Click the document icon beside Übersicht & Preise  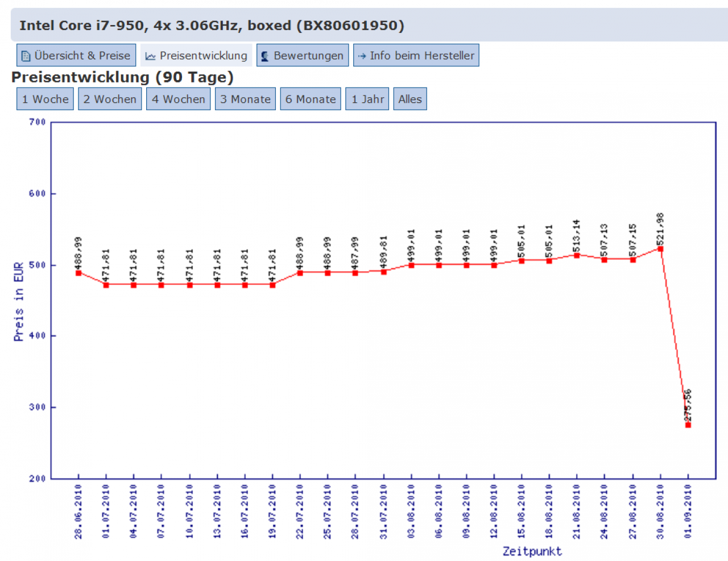(x=26, y=56)
